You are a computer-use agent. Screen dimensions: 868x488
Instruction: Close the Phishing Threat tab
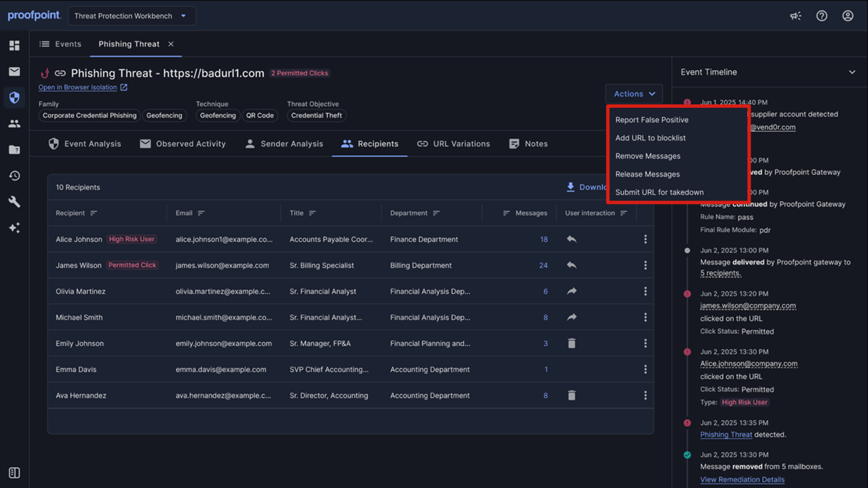pyautogui.click(x=171, y=44)
